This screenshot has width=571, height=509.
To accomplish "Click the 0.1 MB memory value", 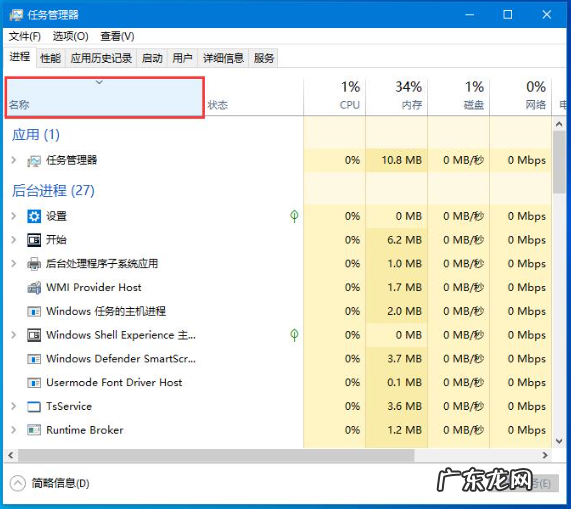I will click(x=404, y=383).
